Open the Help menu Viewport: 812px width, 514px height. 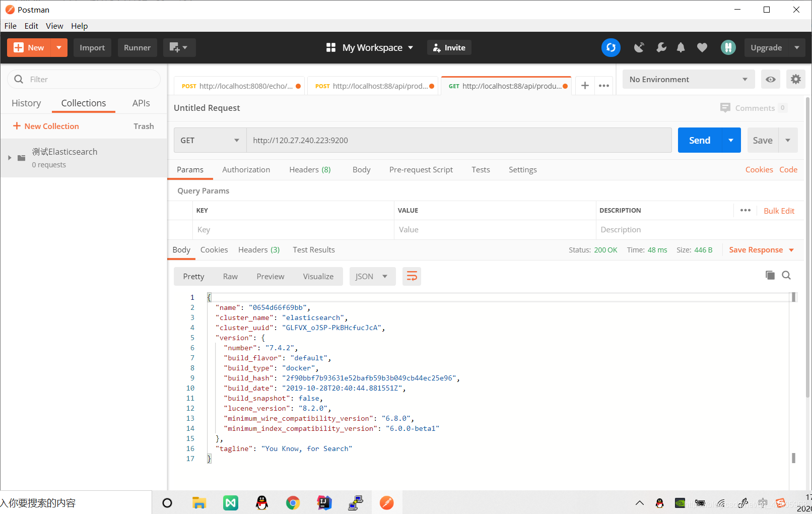click(x=79, y=26)
